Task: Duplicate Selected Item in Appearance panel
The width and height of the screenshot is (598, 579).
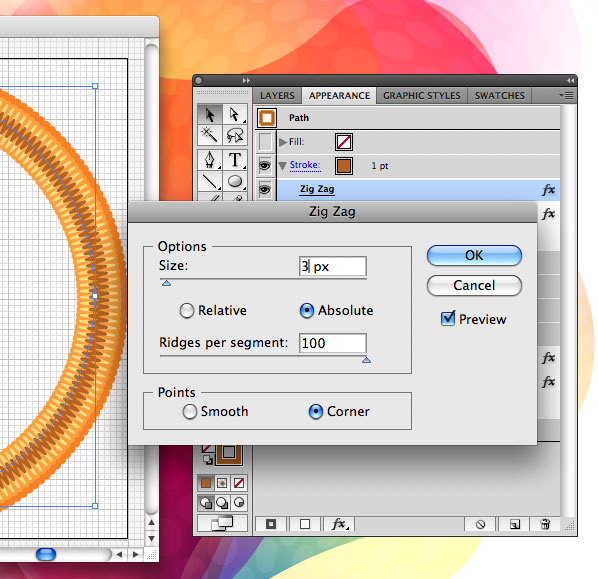Action: [514, 524]
